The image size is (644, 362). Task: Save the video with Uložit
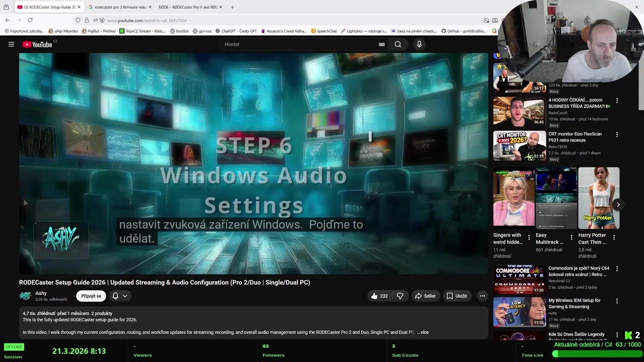point(457,296)
